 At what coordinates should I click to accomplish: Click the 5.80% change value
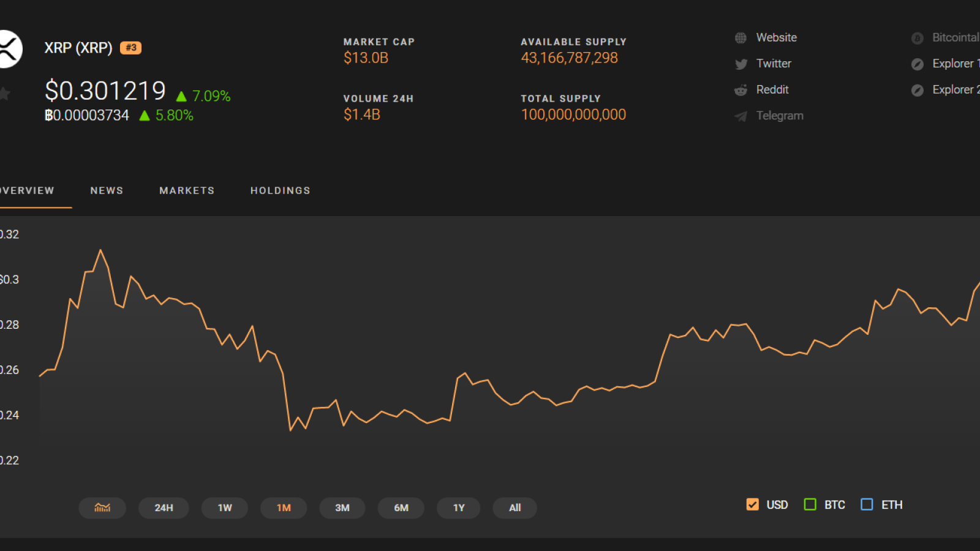[175, 116]
